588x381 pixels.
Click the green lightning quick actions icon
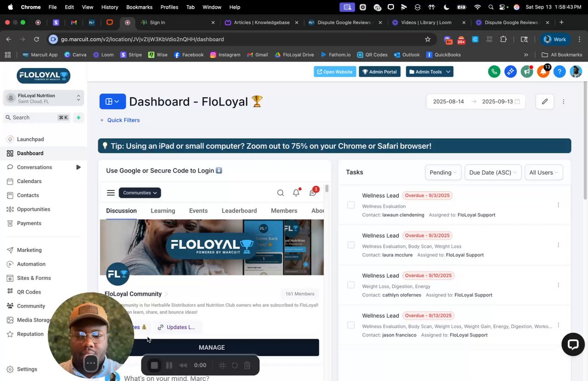[78, 118]
